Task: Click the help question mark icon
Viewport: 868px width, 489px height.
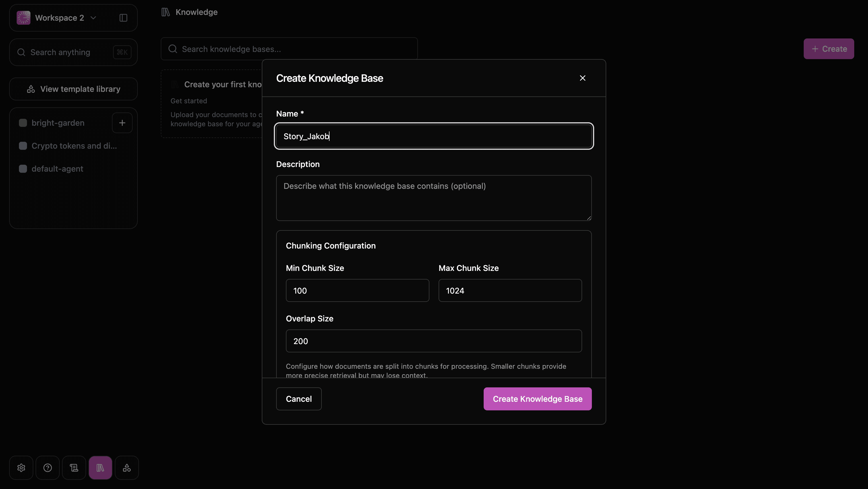Action: tap(48, 467)
